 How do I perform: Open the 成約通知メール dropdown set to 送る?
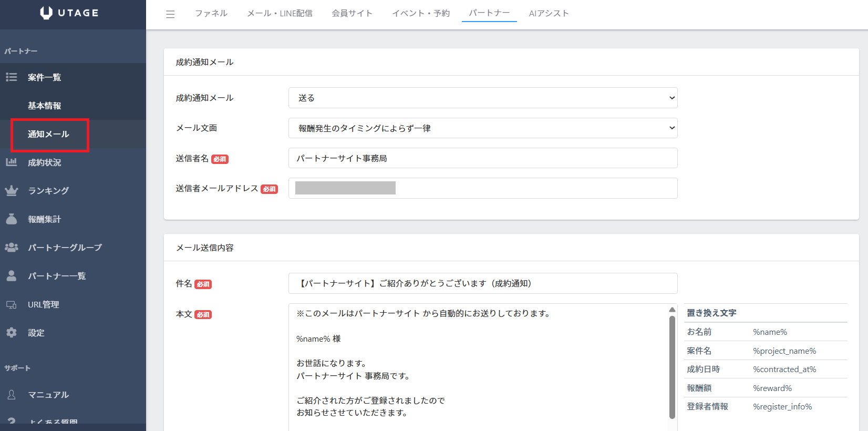tap(482, 98)
